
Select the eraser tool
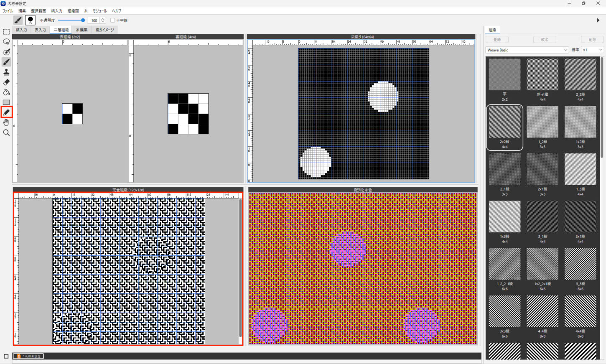tap(6, 82)
